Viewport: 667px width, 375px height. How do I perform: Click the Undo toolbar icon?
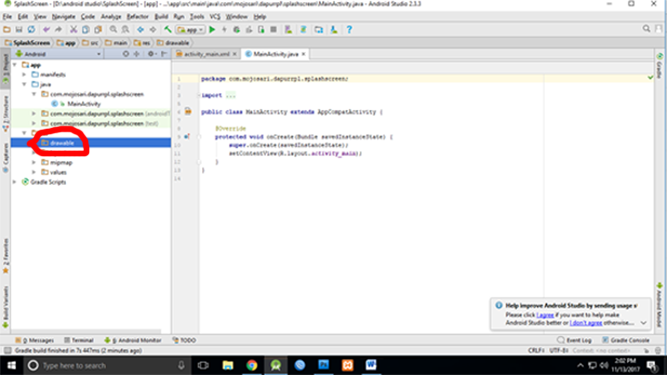click(46, 29)
